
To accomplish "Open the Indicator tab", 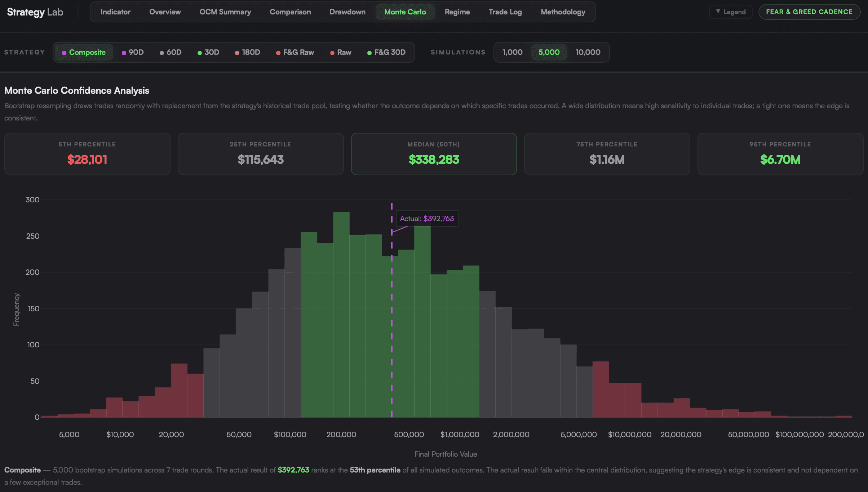I will click(x=115, y=12).
